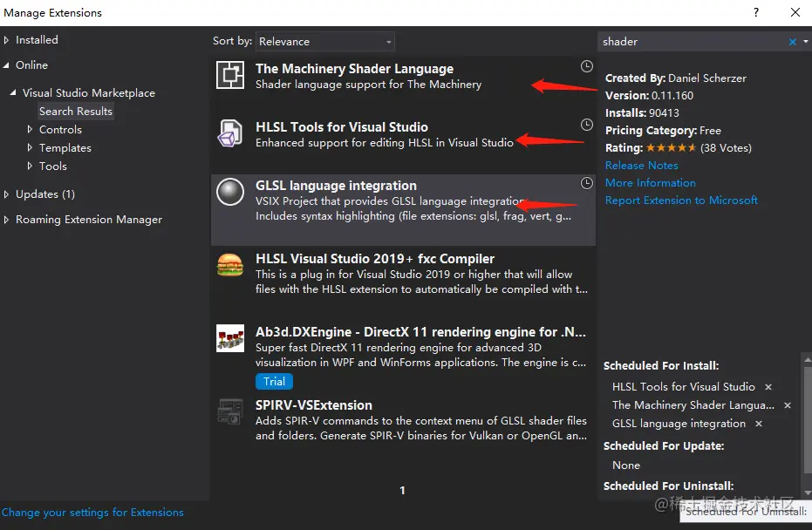Click the SPIRV-VSExtension icon
The width and height of the screenshot is (812, 530).
click(230, 411)
